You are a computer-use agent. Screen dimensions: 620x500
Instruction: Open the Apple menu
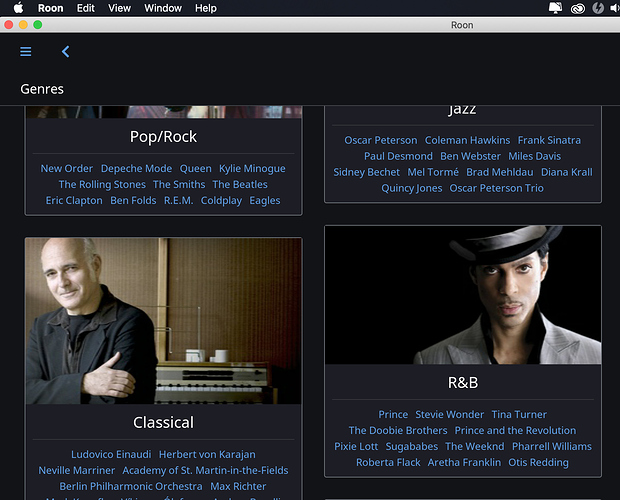18,8
